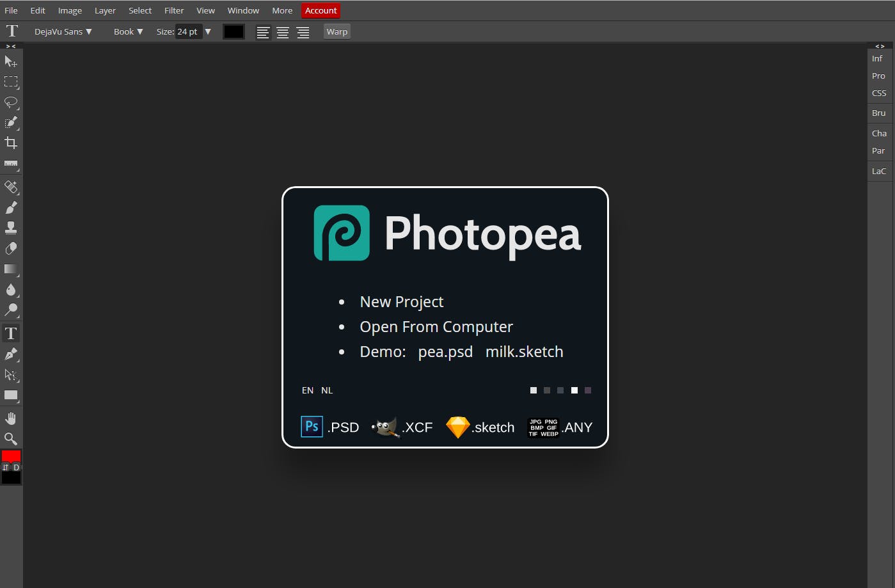Select the Zoom magnifier tool

(11, 439)
